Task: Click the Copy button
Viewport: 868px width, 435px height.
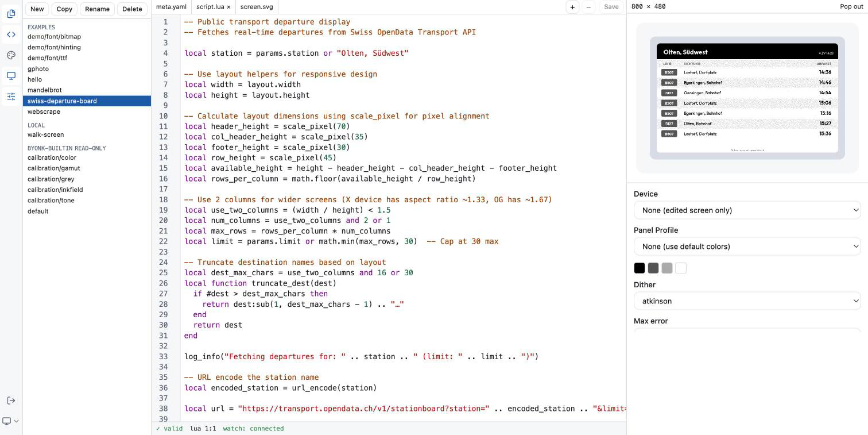Action: [64, 9]
